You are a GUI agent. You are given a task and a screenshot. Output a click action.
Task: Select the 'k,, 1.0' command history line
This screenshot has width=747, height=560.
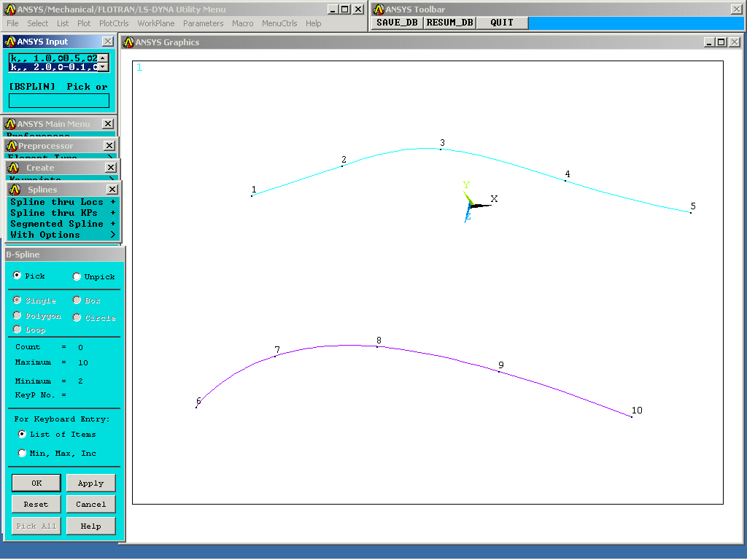[x=53, y=58]
